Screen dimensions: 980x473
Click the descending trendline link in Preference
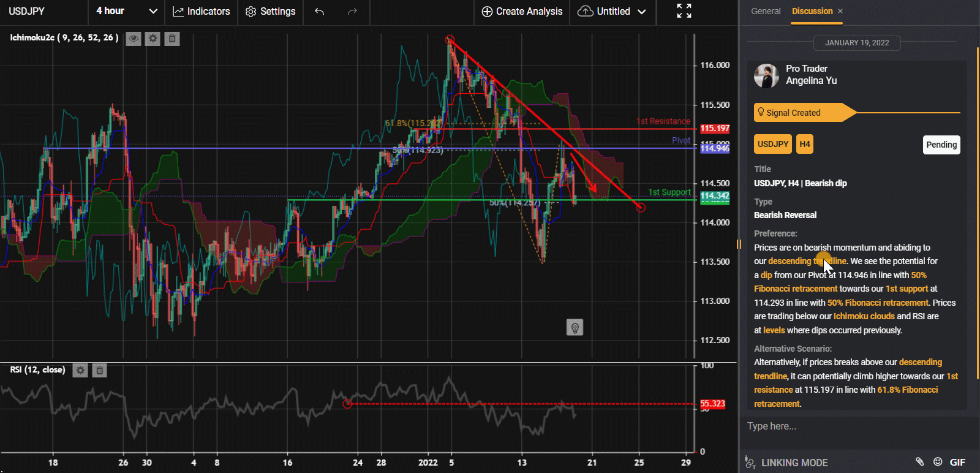coord(807,261)
